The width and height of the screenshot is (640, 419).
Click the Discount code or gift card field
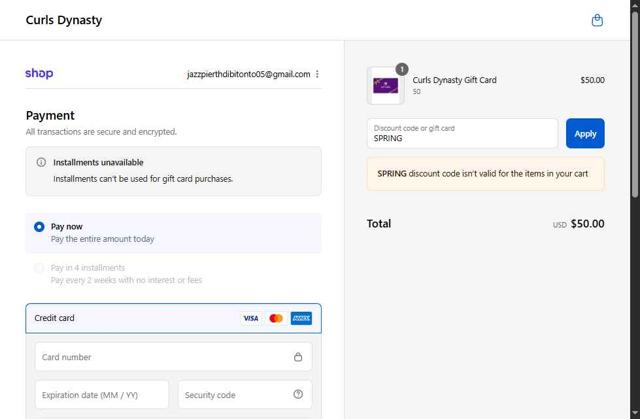click(x=462, y=133)
